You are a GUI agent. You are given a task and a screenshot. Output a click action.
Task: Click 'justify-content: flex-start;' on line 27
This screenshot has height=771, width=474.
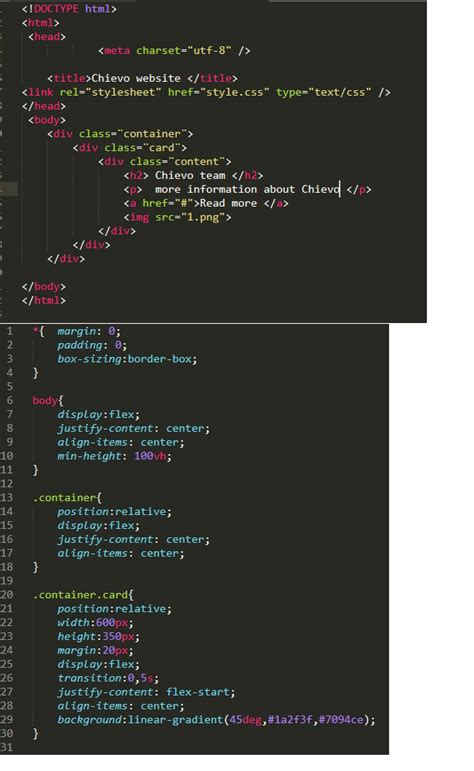[x=146, y=692]
